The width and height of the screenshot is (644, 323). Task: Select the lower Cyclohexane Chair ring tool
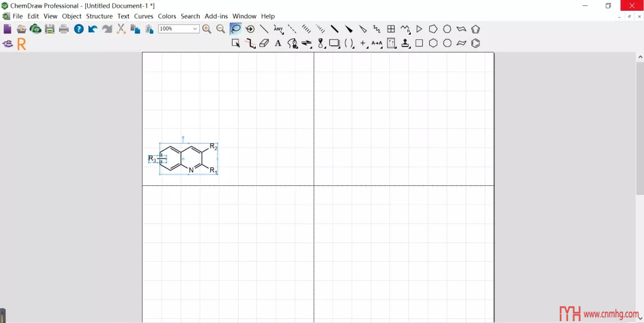(462, 43)
